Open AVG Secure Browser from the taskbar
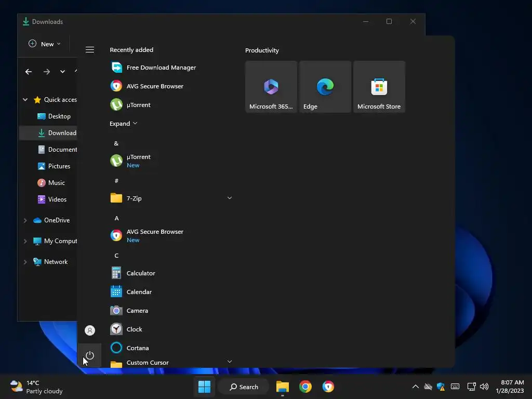This screenshot has width=532, height=399. tap(328, 387)
